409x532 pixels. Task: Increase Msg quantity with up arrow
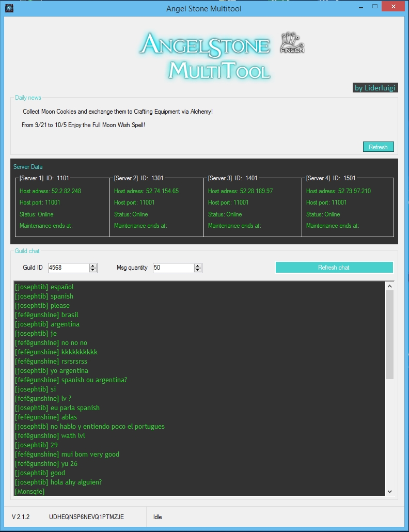(198, 265)
